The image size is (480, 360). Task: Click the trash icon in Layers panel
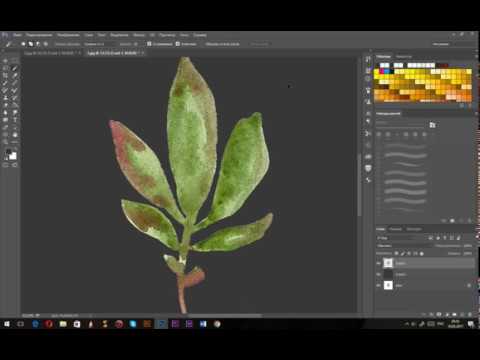pos(470,314)
